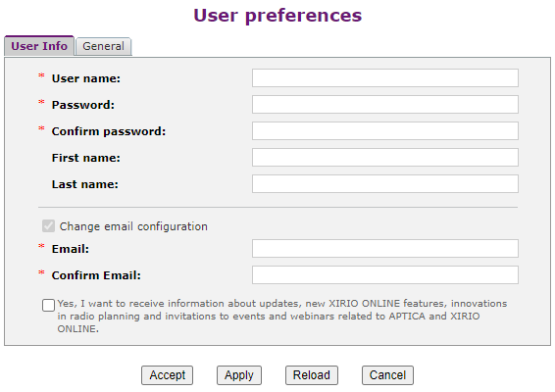This screenshot has height=392, width=555.
Task: Focus the Confirm Email field
Action: [385, 275]
